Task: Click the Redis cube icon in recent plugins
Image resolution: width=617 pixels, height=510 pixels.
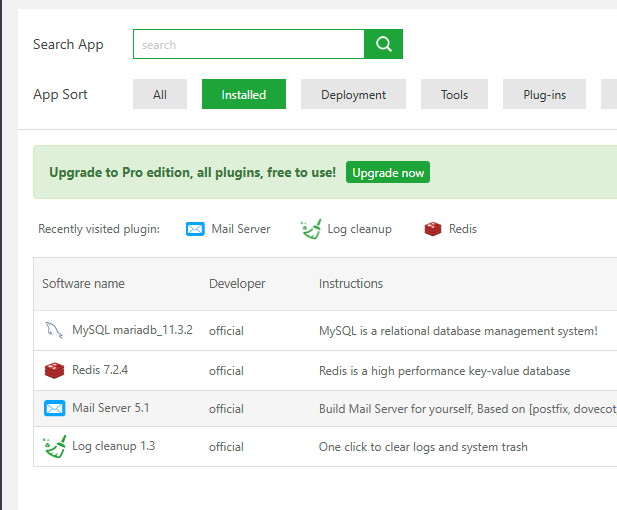Action: click(433, 229)
